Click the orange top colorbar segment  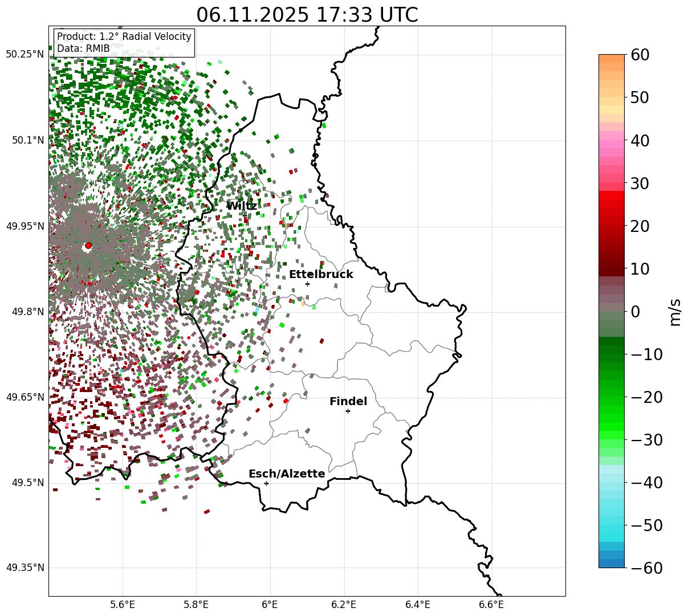click(612, 59)
